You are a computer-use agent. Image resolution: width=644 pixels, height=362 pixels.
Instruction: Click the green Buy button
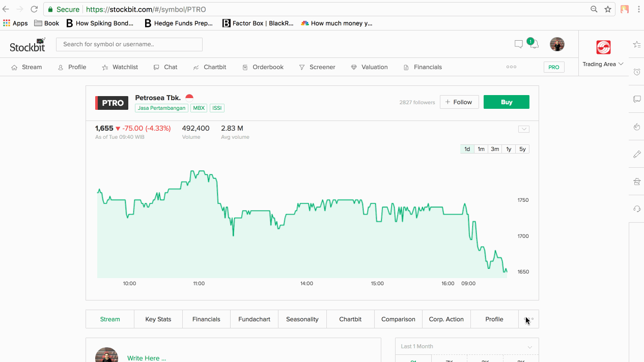coord(507,102)
